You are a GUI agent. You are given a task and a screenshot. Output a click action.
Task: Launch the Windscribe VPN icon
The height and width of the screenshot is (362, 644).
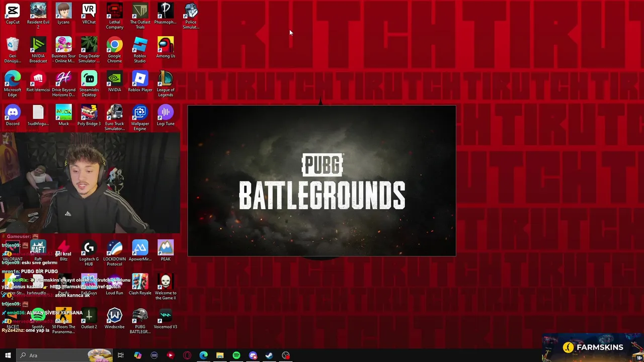[114, 318]
